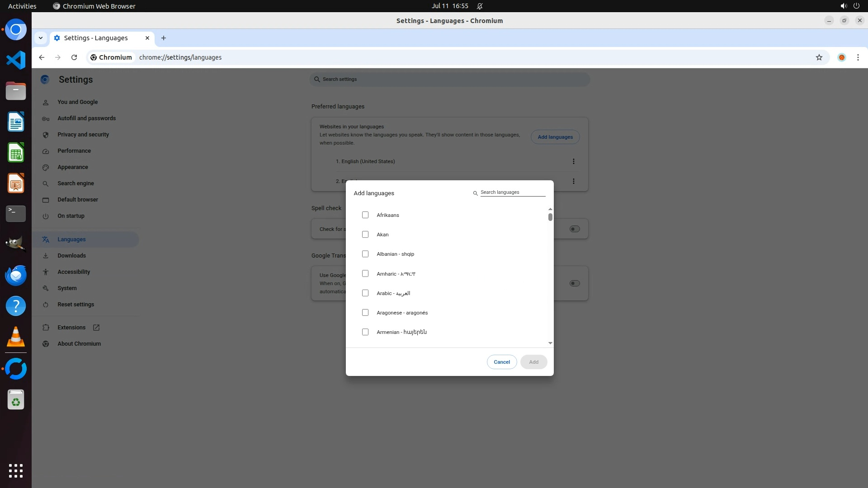Check the Afrikaans language checkbox
868x488 pixels.
point(365,215)
